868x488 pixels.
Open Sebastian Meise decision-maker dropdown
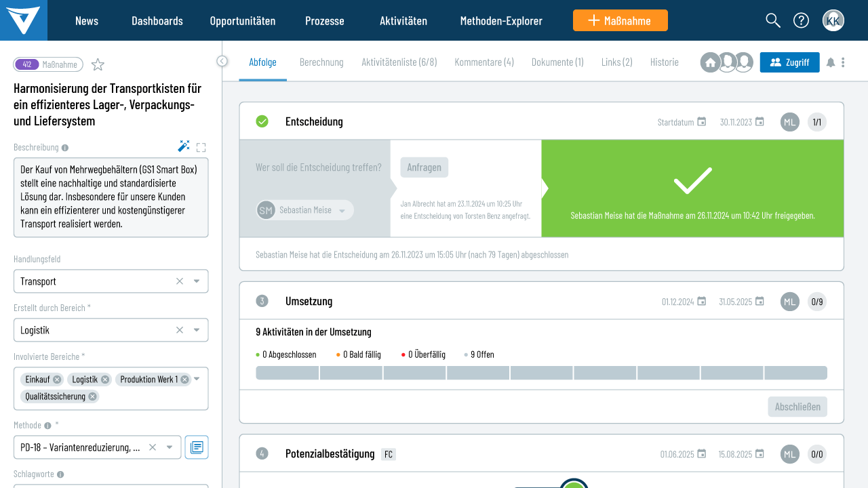(x=342, y=211)
